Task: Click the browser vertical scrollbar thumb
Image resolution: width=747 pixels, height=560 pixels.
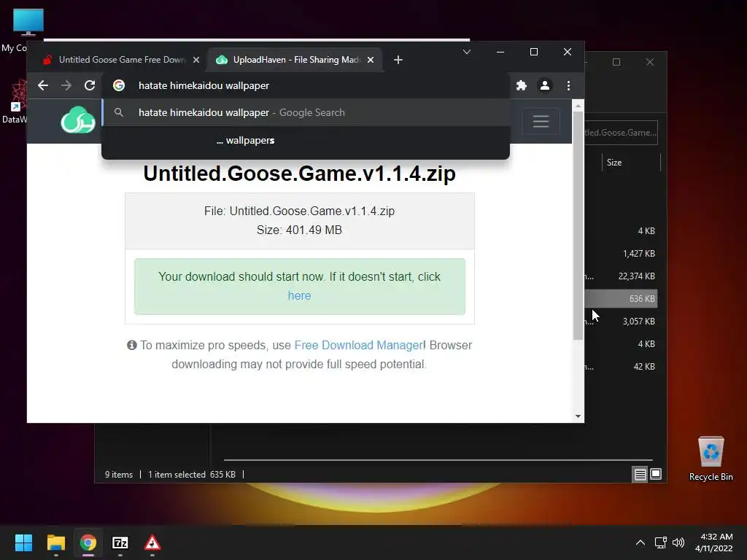Action: (x=578, y=226)
